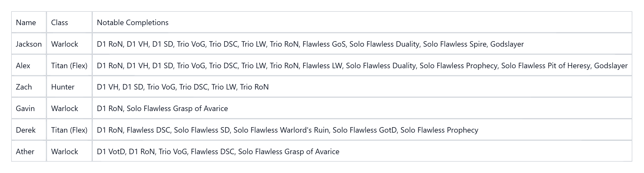
Task: Click Alex's completions with Pit of Heresy
Action: [362, 65]
